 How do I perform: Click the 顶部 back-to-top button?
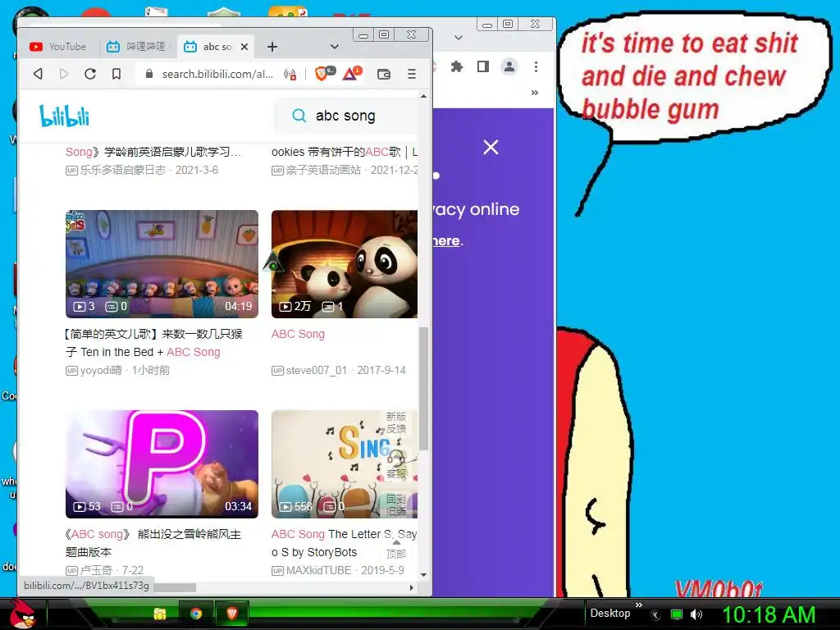tap(396, 550)
